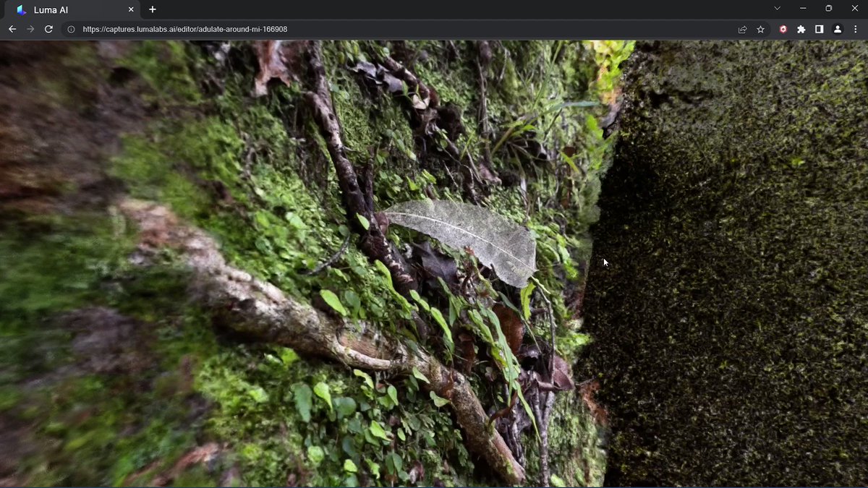Open the tab search chevron
868x488 pixels.
(x=777, y=8)
